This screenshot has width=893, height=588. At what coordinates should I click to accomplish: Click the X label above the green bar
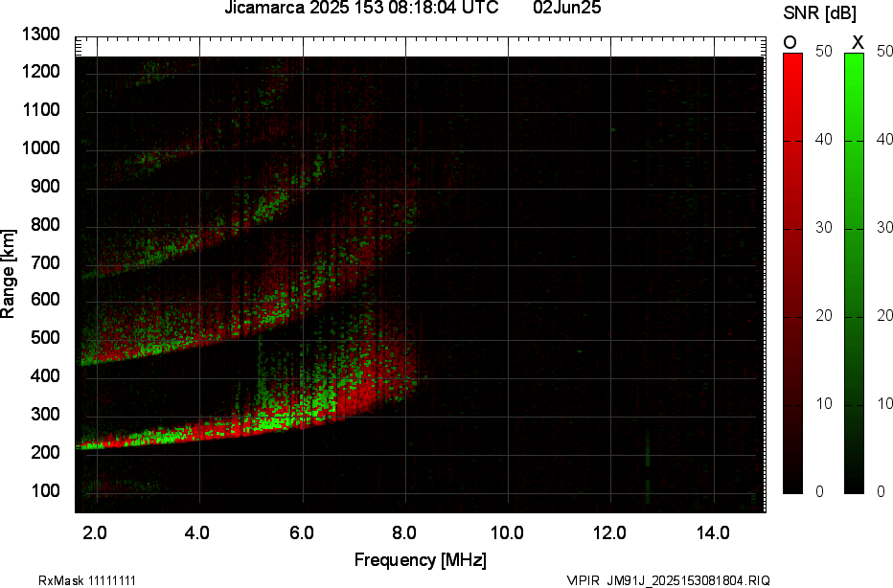[x=858, y=43]
